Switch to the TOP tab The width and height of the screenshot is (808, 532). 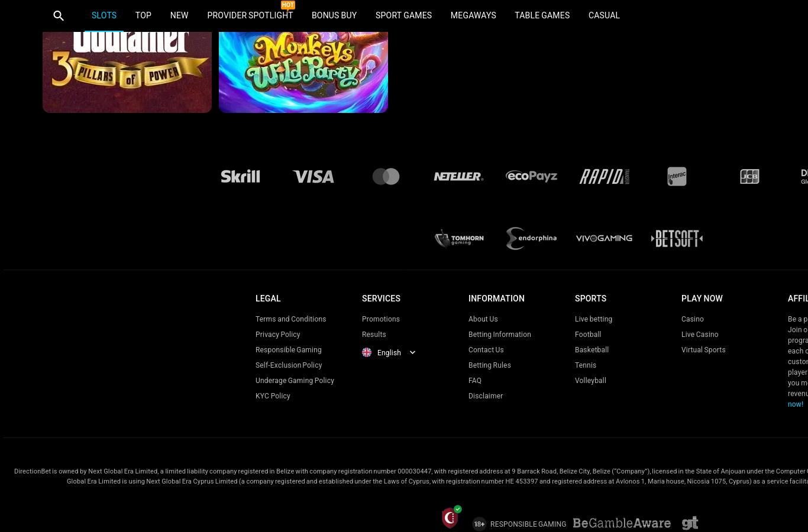143,15
